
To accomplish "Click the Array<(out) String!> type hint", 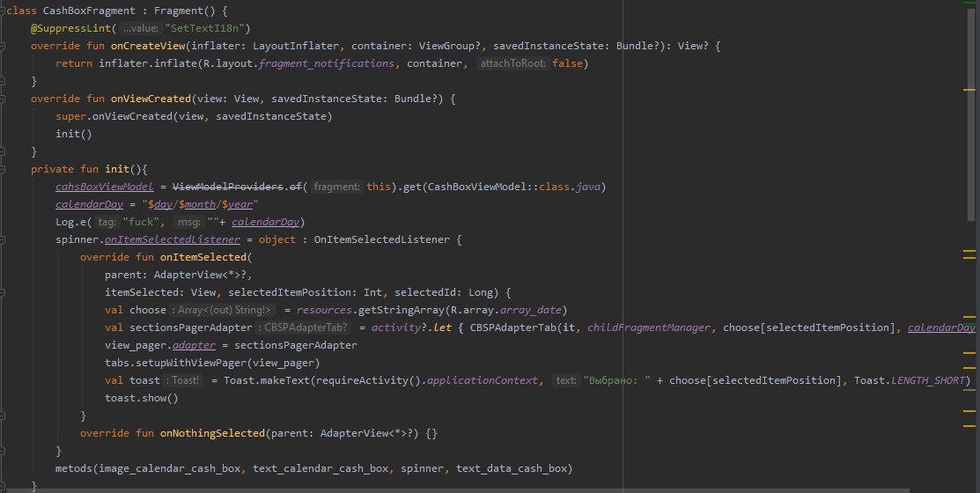I will click(223, 310).
